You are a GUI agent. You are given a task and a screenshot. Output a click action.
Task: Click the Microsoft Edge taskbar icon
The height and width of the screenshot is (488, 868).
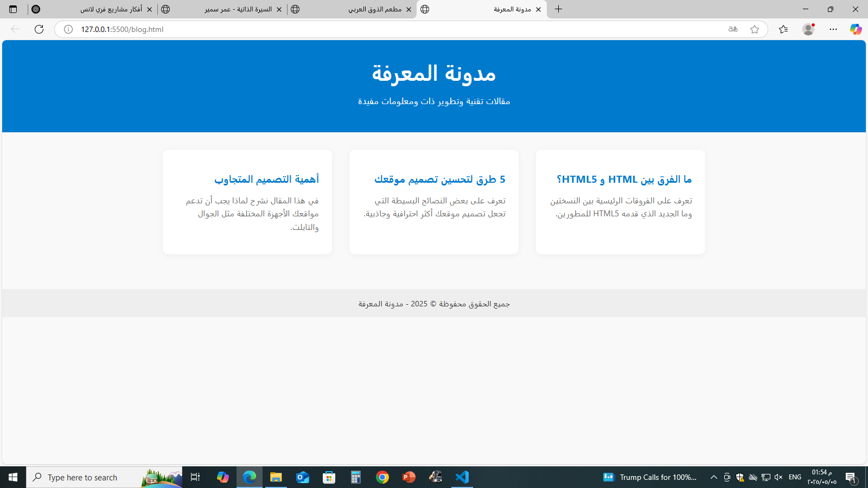point(250,477)
